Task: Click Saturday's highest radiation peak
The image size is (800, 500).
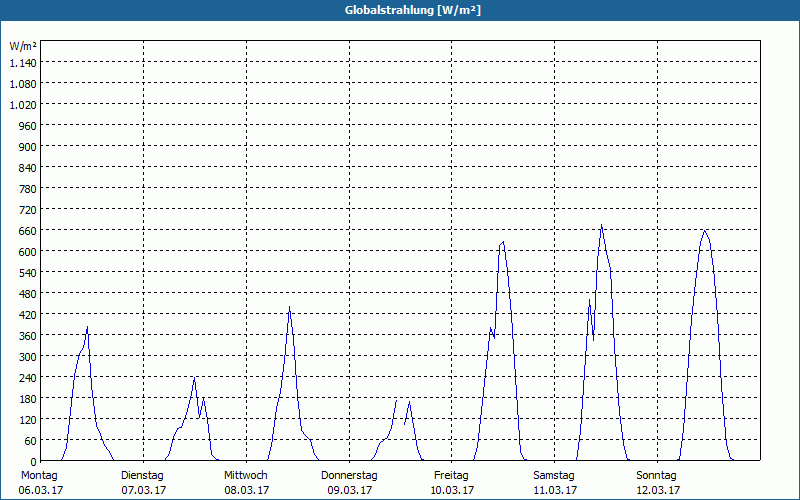Action: point(602,225)
